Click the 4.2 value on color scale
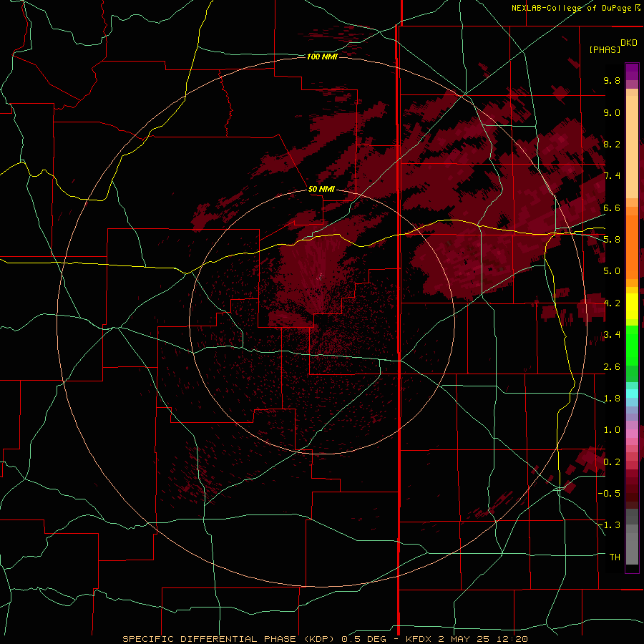 point(612,303)
